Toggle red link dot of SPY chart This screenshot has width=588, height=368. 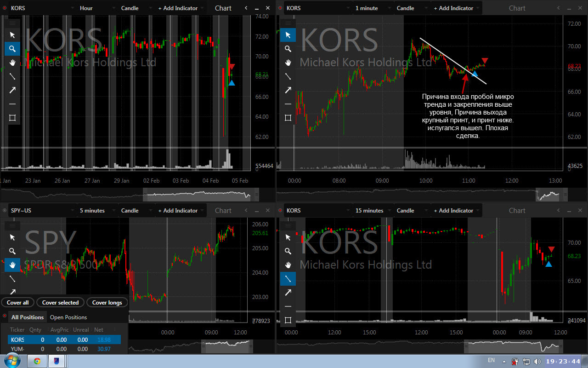point(4,211)
